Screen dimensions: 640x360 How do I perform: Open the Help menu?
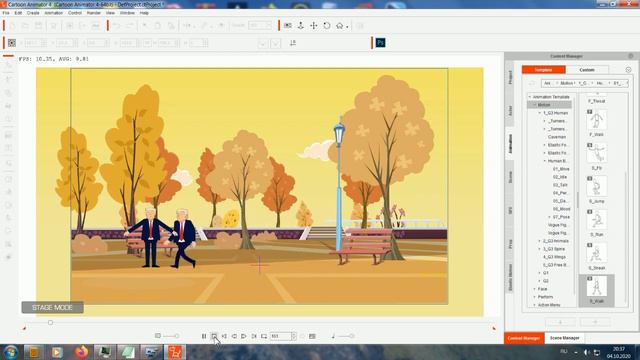[x=144, y=13]
